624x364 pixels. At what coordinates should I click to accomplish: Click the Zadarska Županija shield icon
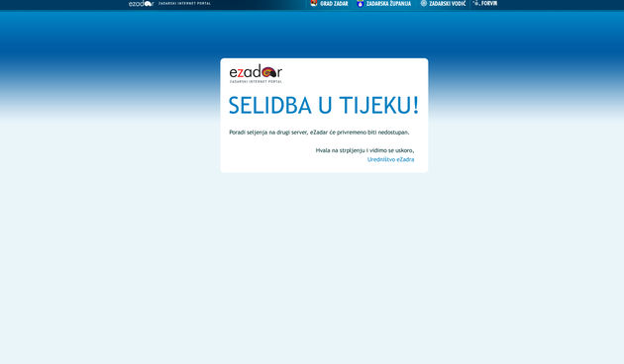click(361, 4)
